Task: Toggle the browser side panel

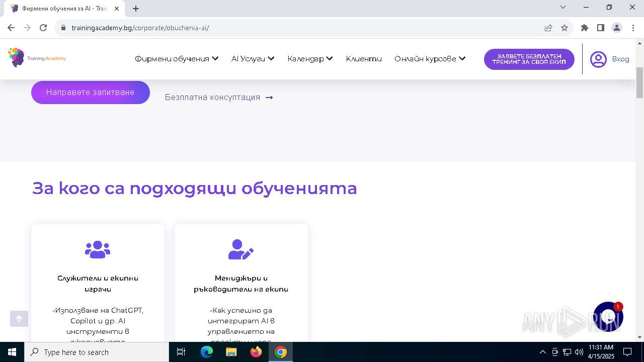Action: [601, 28]
